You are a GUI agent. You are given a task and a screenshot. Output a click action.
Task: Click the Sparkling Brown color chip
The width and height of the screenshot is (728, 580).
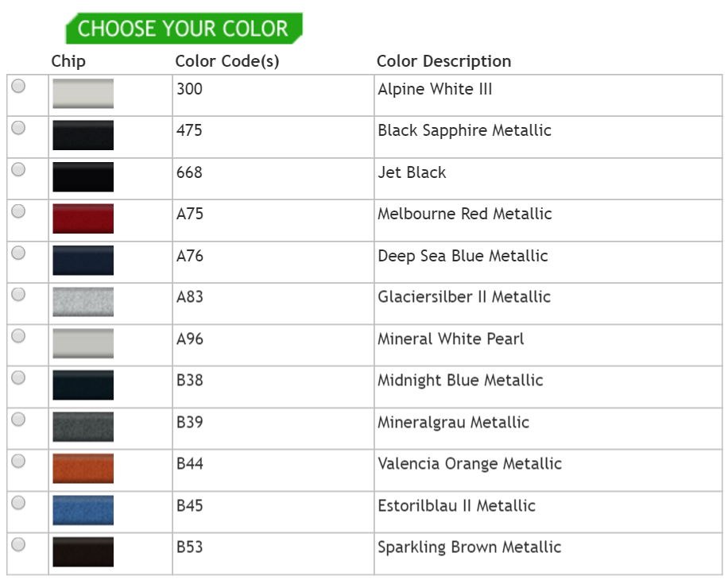point(83,552)
